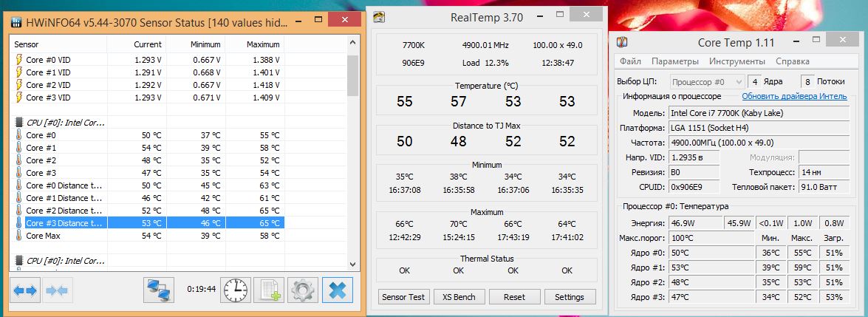Viewport: 868px width, 317px height.
Task: Click Ядро #1 53°C temperature in Core Temp
Action: coord(711,267)
